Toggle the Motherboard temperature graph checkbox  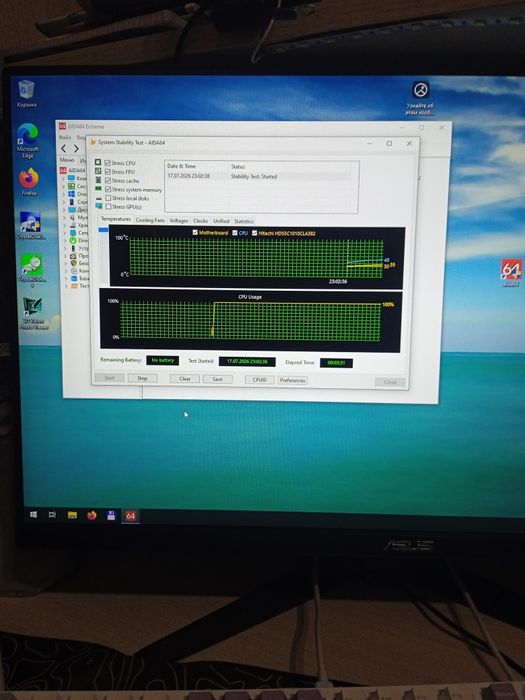click(x=195, y=233)
